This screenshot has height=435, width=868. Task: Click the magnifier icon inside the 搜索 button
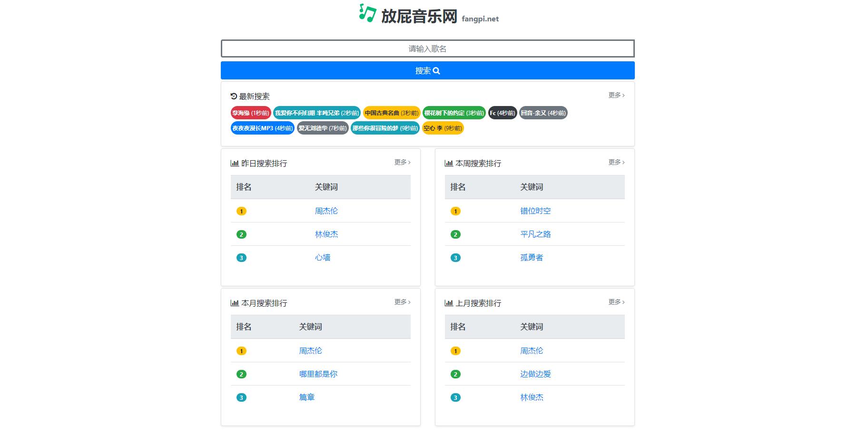(437, 70)
